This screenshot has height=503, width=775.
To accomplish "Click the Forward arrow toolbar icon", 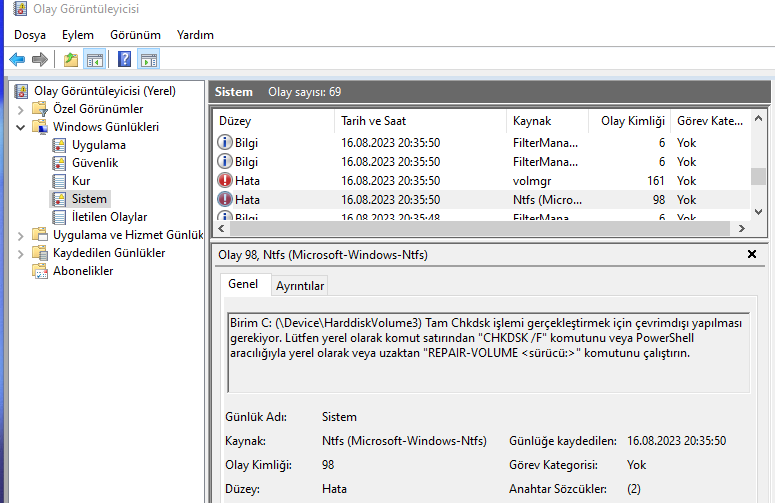I will point(40,60).
